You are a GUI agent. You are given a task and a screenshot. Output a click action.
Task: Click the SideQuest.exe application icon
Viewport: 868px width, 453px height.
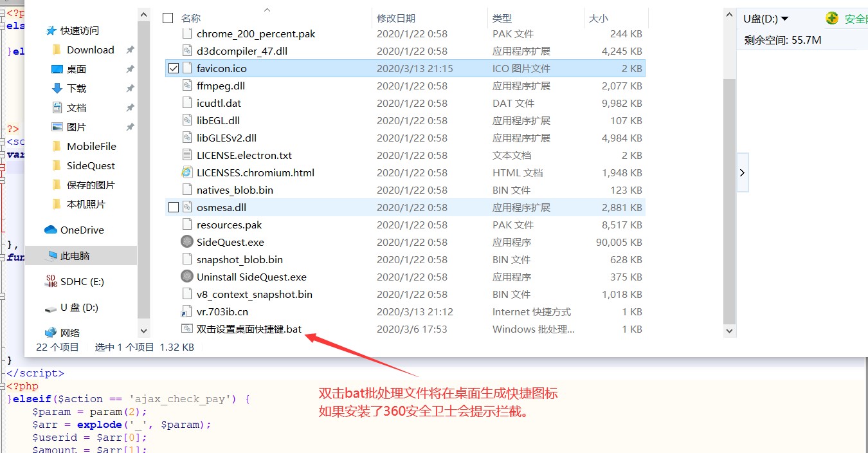[x=186, y=242]
